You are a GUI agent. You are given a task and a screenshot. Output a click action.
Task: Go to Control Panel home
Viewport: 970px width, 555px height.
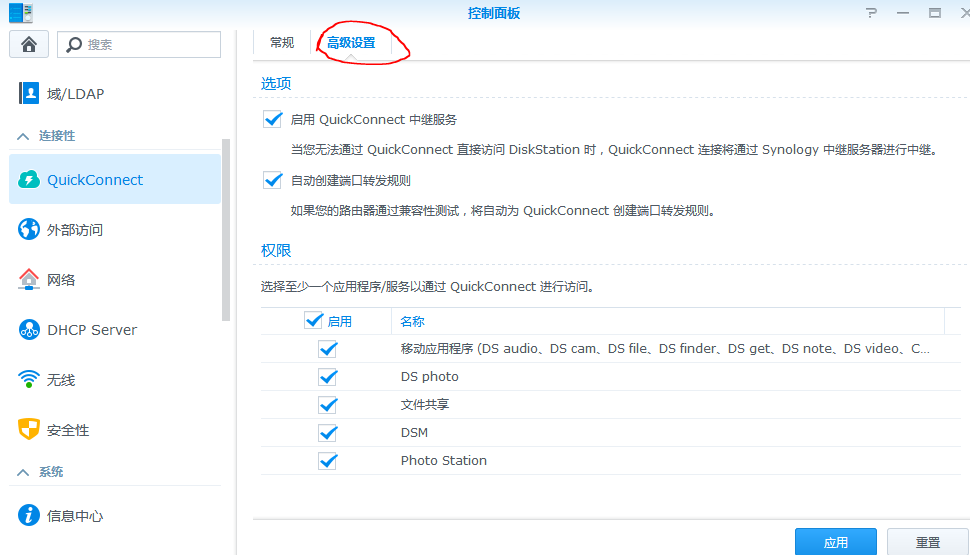(29, 45)
